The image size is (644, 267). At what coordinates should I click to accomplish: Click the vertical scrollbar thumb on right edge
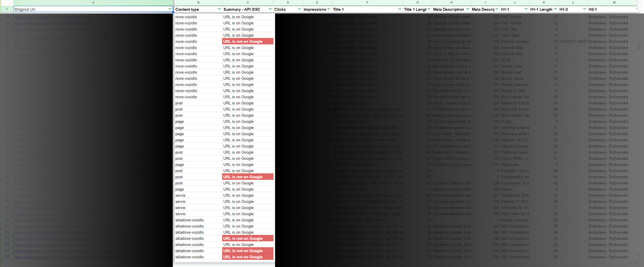click(639, 46)
